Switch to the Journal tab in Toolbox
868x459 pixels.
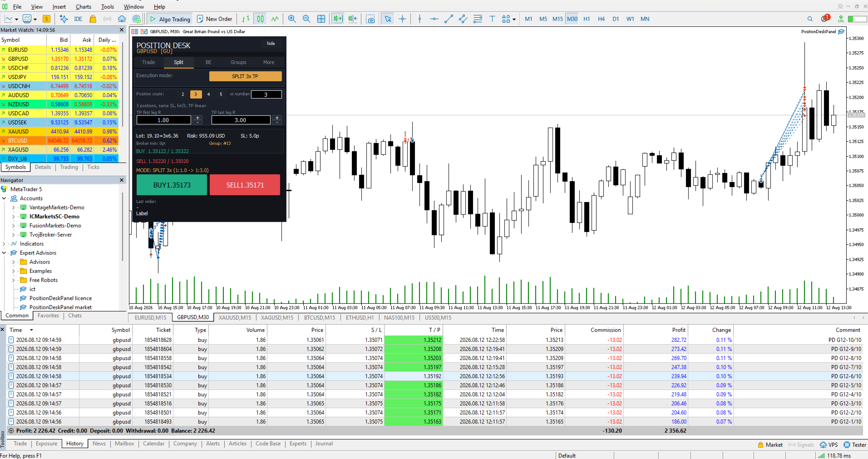click(x=324, y=444)
